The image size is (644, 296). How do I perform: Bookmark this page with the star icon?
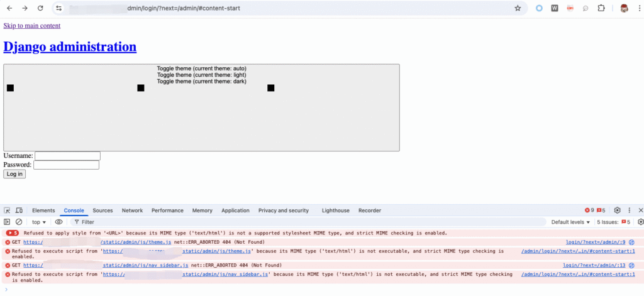[518, 8]
